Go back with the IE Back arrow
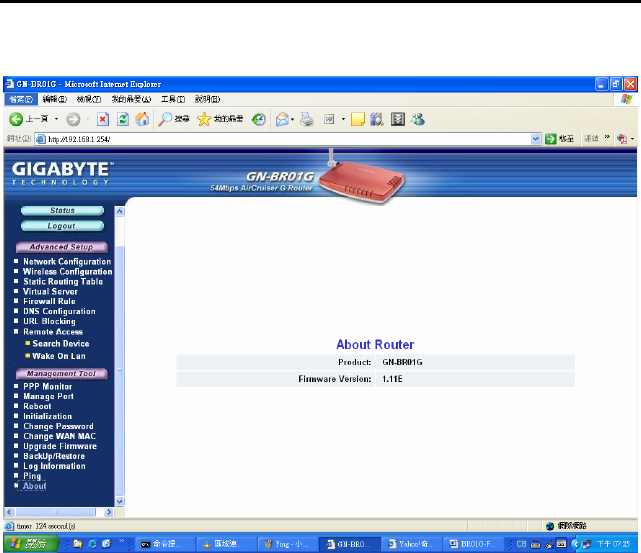 coord(16,119)
